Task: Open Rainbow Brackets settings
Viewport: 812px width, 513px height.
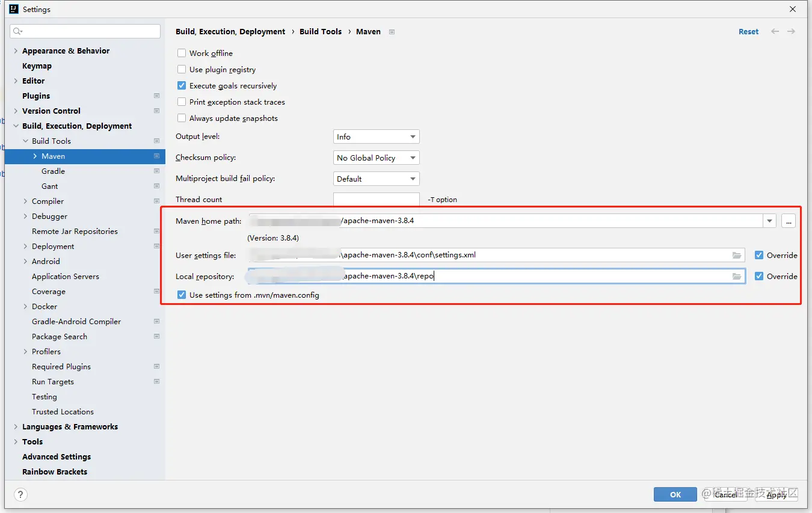Action: click(55, 472)
